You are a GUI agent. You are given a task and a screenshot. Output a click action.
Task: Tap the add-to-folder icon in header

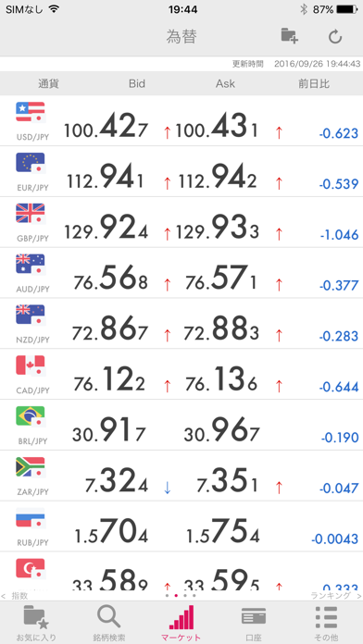coord(290,36)
